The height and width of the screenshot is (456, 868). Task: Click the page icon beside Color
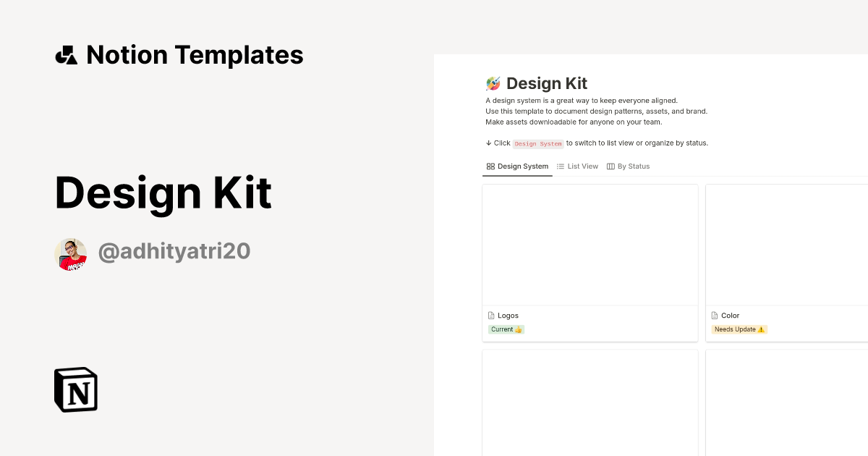click(x=715, y=315)
